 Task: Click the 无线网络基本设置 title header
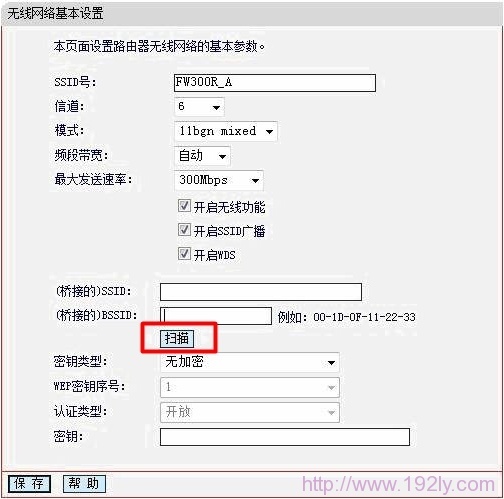pos(55,14)
